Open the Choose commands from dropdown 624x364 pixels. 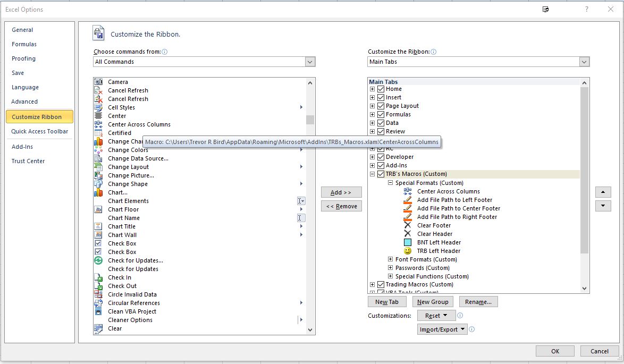coord(204,62)
